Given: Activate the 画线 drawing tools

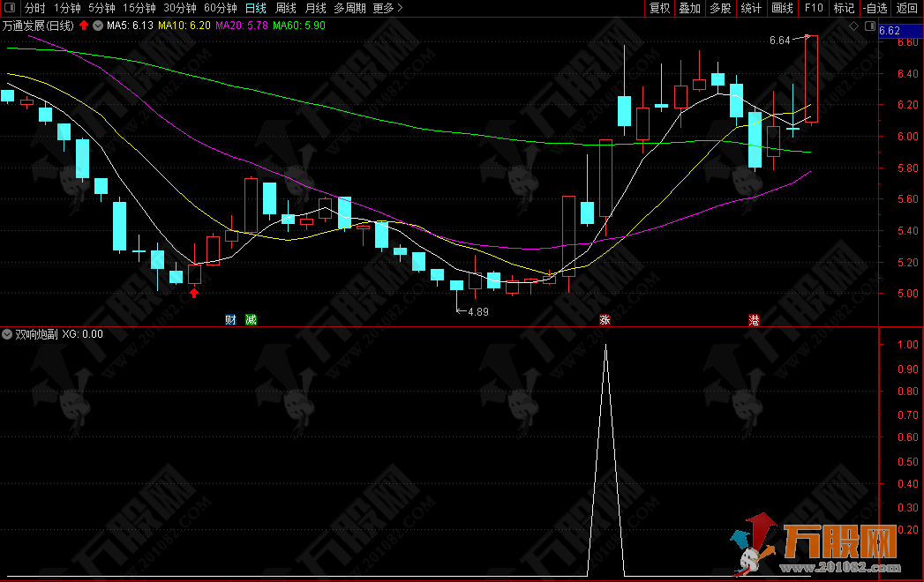Looking at the screenshot, I should (782, 8).
